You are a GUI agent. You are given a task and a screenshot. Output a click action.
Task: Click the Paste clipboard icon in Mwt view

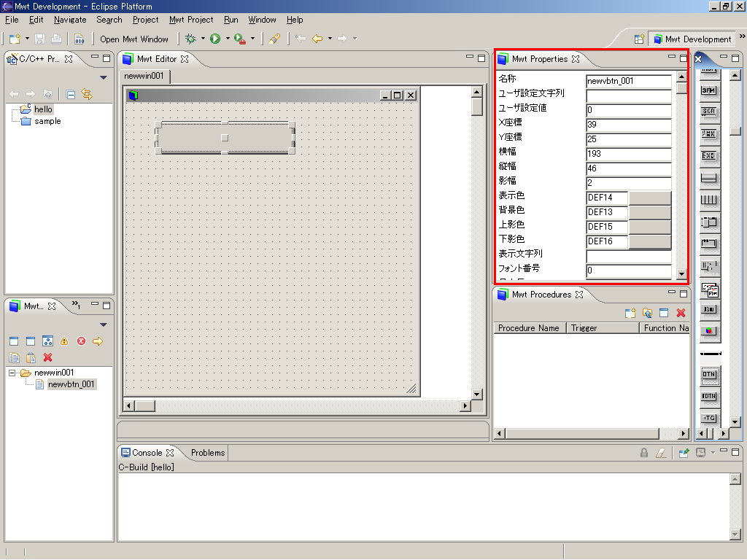31,357
